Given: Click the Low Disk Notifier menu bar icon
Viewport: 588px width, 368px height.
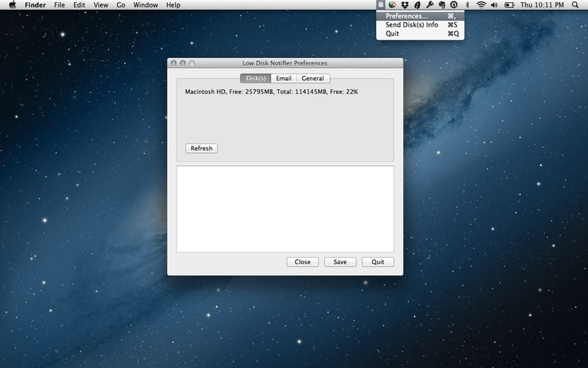Looking at the screenshot, I should click(x=381, y=5).
